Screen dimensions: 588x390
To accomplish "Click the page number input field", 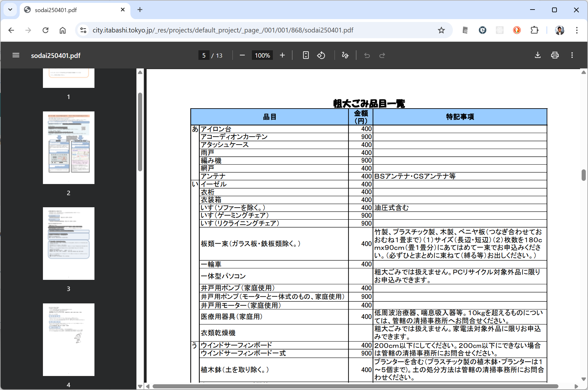I will coord(204,55).
